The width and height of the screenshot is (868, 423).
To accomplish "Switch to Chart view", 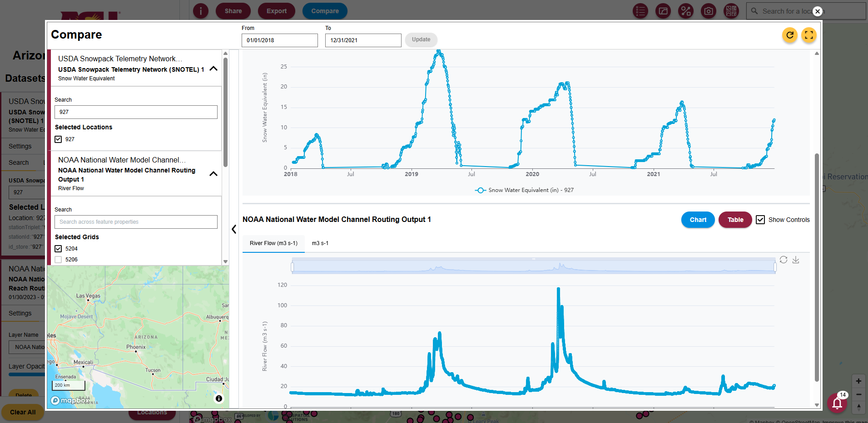I will [x=698, y=220].
